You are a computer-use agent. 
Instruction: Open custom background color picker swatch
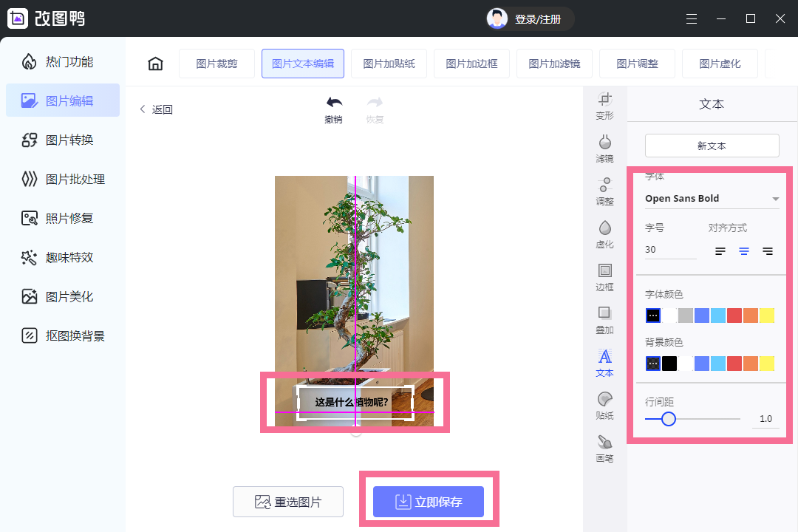653,364
